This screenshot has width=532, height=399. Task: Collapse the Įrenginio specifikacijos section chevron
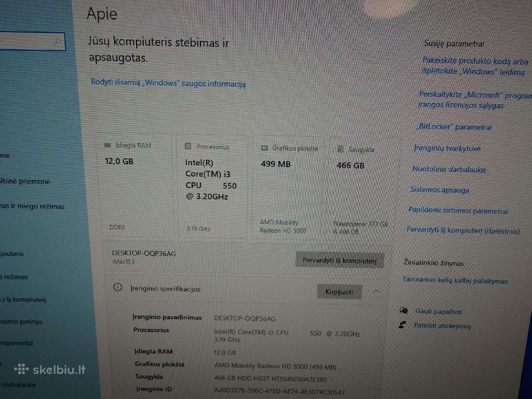point(376,292)
